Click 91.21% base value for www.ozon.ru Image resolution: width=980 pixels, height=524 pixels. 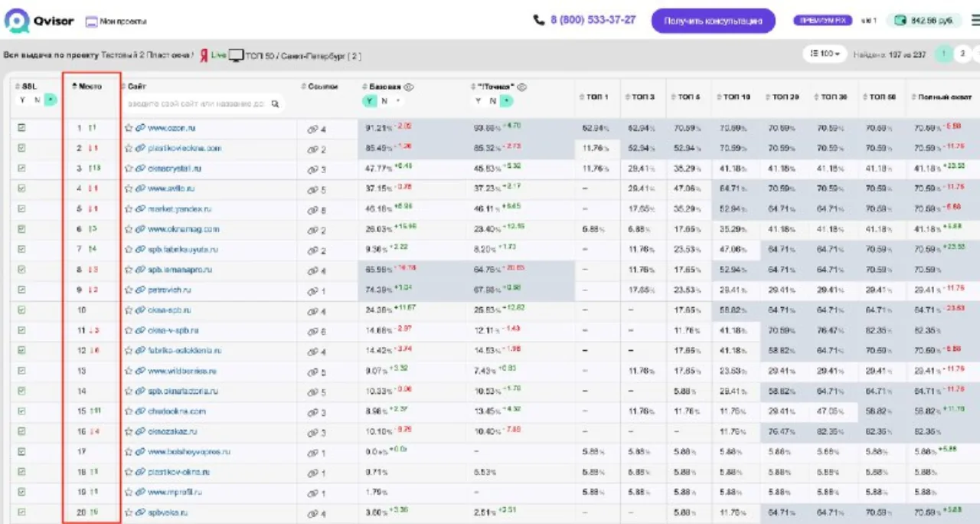[380, 128]
